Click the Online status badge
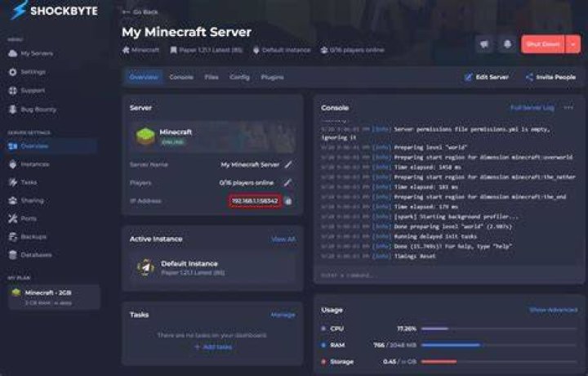588x376 pixels. (x=172, y=142)
